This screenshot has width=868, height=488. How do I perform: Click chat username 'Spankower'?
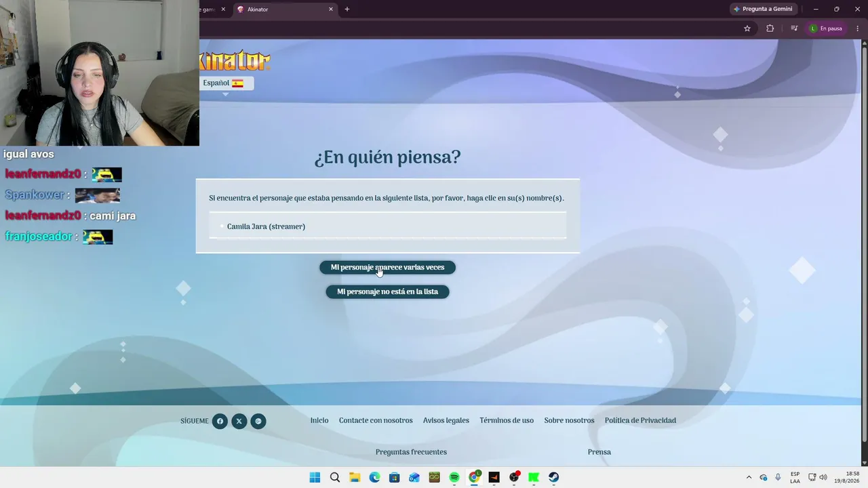click(35, 195)
